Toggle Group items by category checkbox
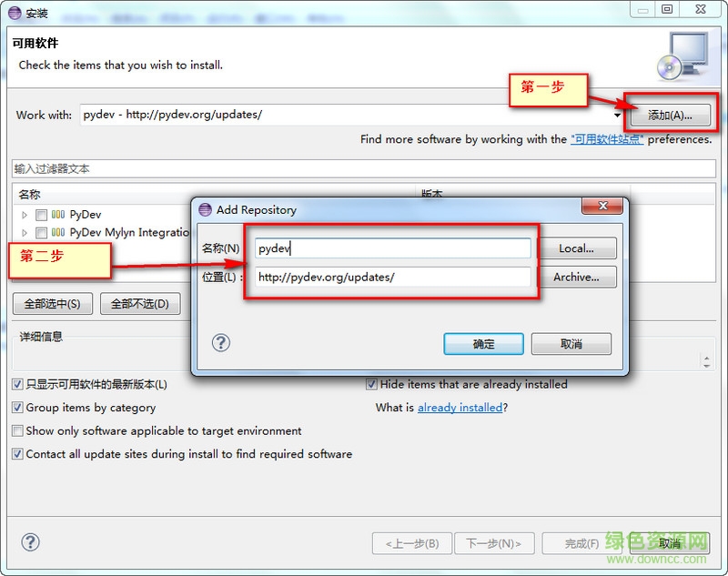 (17, 408)
